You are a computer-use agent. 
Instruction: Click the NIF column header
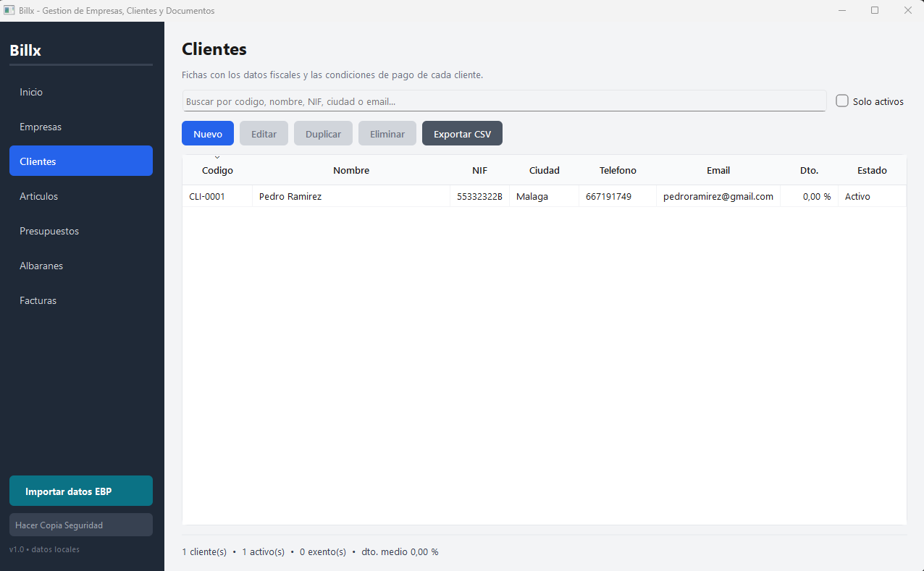[479, 171]
